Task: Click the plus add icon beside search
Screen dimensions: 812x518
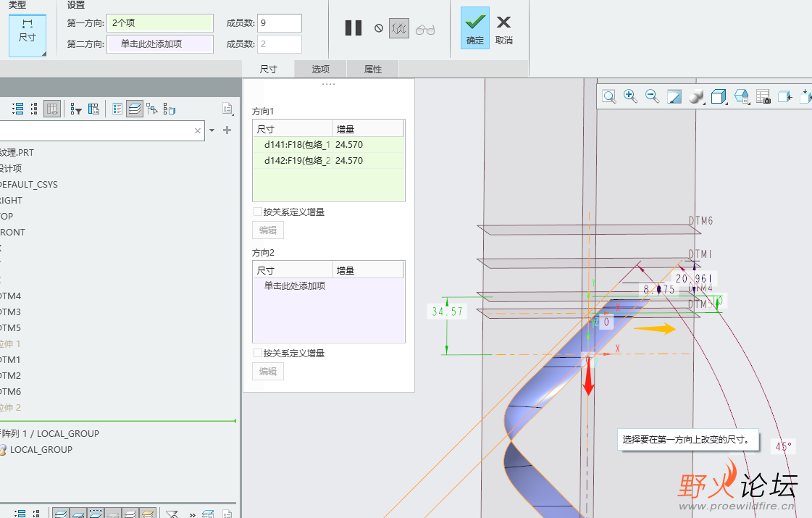Action: 227,130
